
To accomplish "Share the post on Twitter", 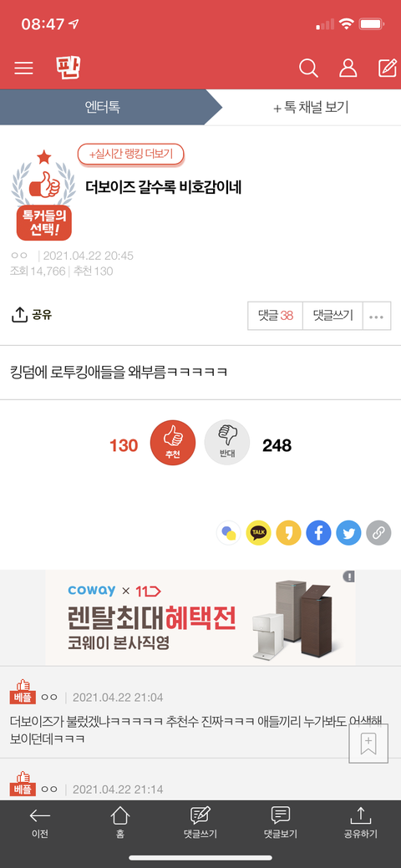I will (x=348, y=533).
